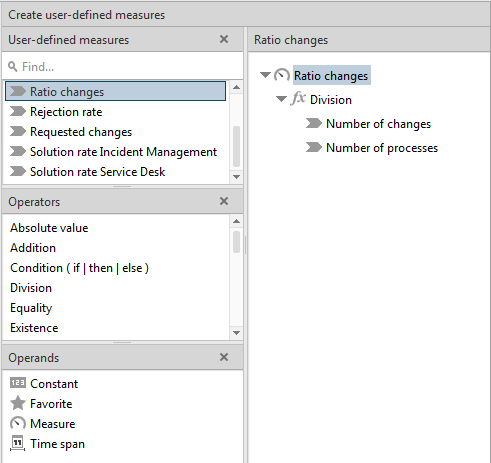Click the gauge icon of Ratio changes tree node
The width and height of the screenshot is (491, 463).
(282, 75)
